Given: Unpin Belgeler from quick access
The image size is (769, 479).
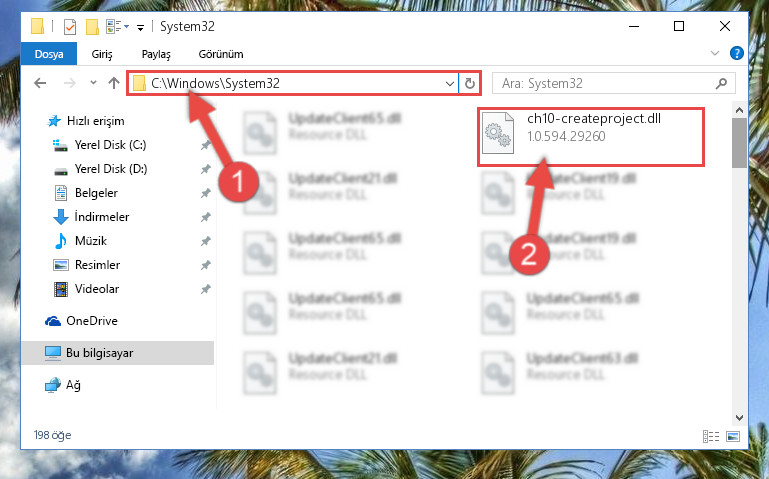Looking at the screenshot, I should [x=205, y=193].
